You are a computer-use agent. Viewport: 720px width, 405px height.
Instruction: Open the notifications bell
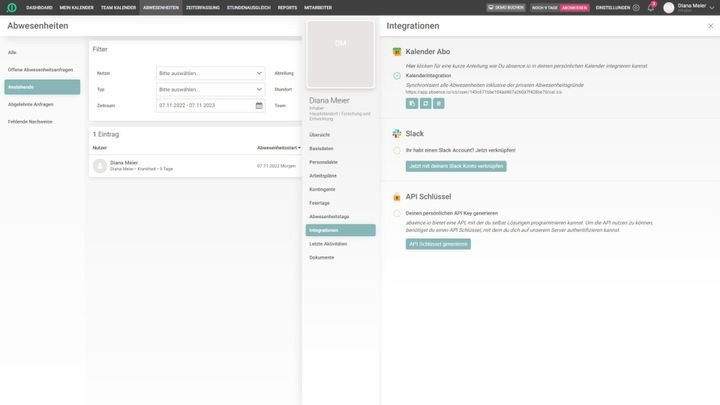point(651,7)
